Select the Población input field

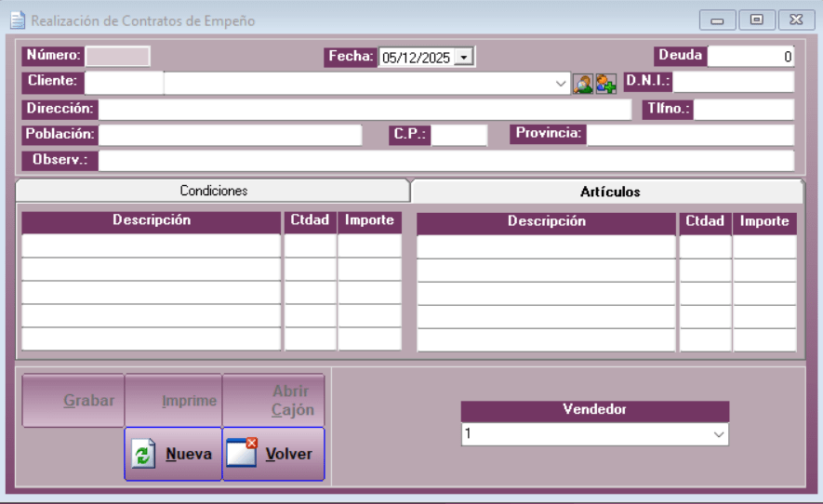click(x=230, y=135)
